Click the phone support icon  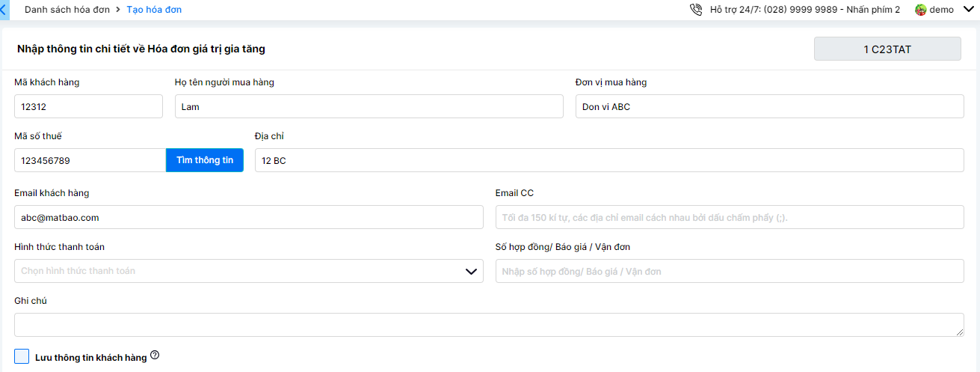tap(696, 10)
